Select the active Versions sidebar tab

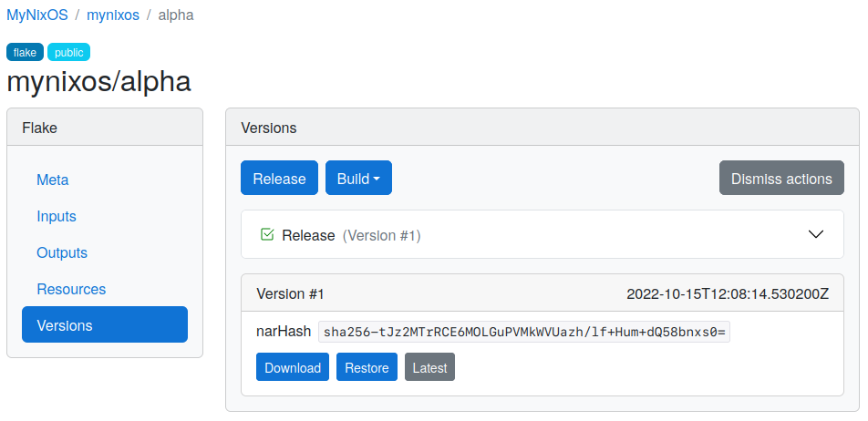click(x=105, y=324)
